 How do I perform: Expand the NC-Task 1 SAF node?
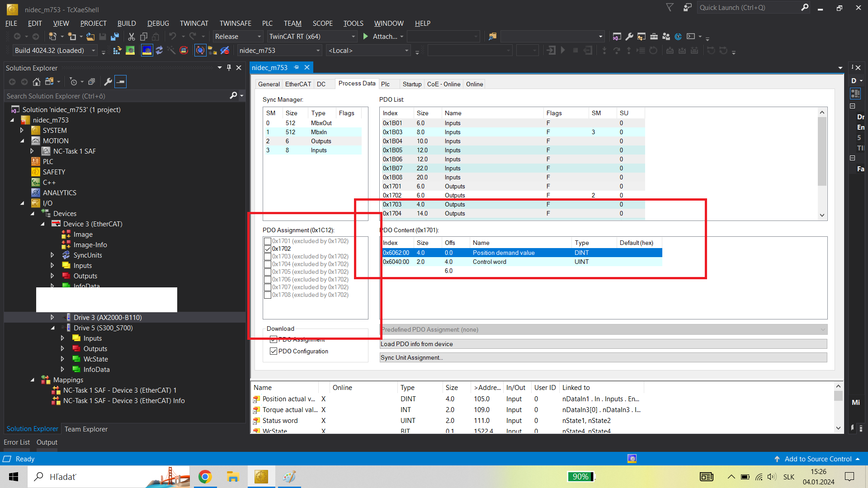[32, 151]
